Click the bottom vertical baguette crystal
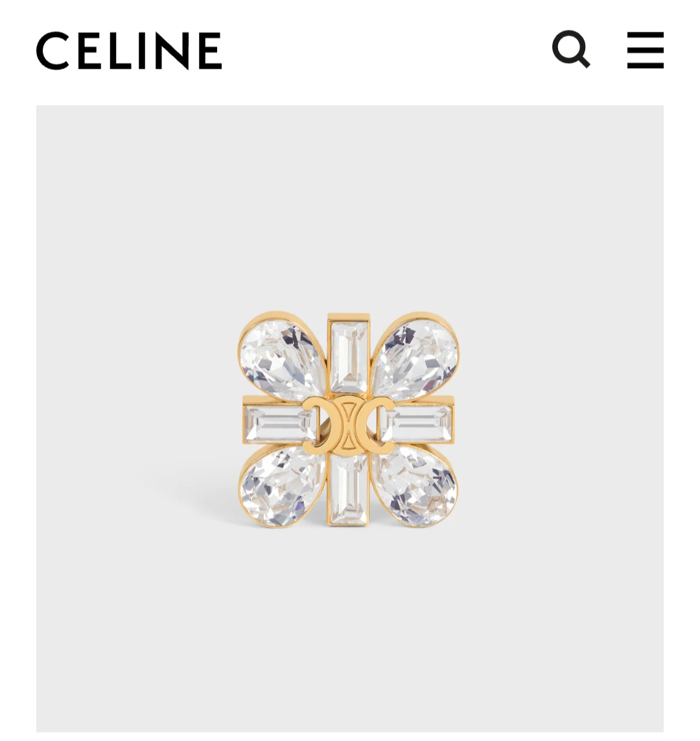The width and height of the screenshot is (700, 741). [x=349, y=489]
